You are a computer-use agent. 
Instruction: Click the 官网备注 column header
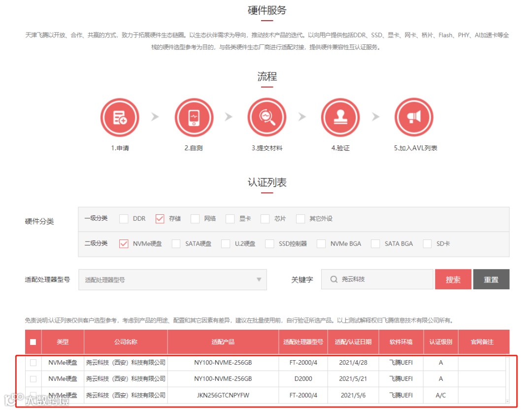482,342
